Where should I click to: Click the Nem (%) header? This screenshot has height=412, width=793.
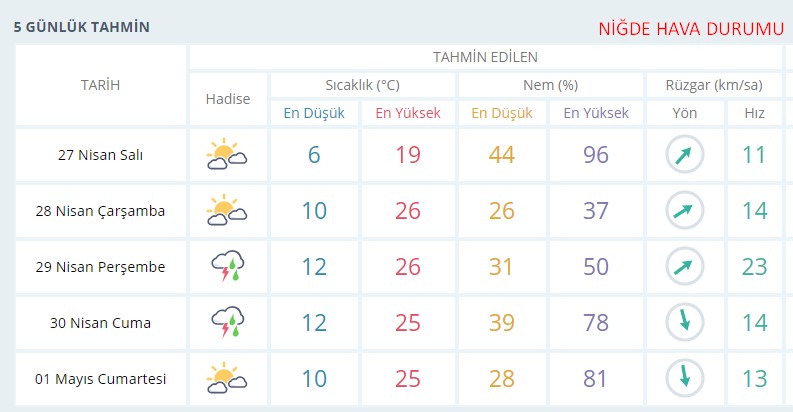coord(550,85)
